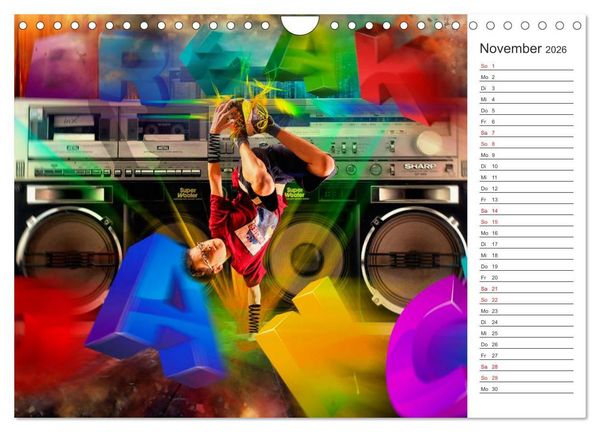Viewport: 600px width, 432px height.
Task: Click the November 2026 month heading
Action: (523, 49)
